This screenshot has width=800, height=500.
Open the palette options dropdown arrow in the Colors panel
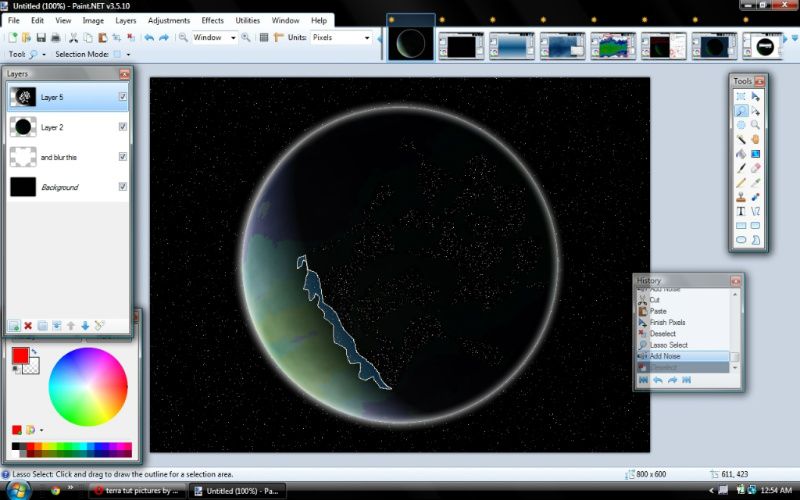[x=41, y=430]
